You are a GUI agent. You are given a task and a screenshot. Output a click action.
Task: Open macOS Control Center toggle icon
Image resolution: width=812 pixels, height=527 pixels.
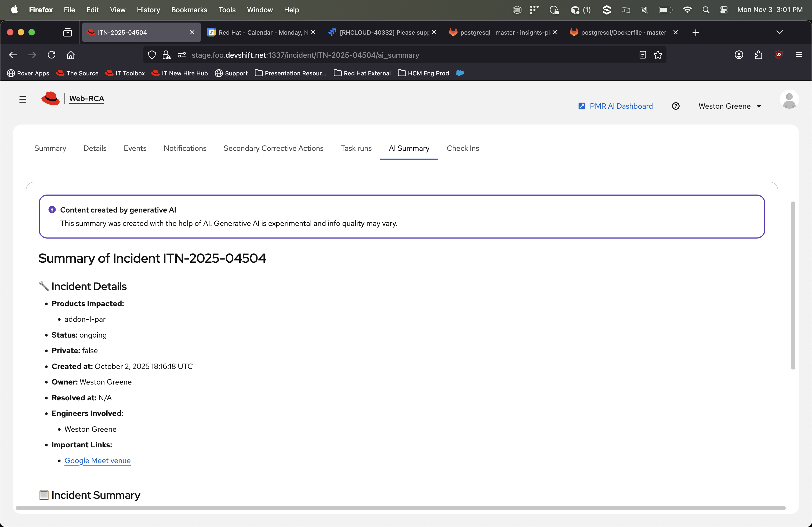click(724, 10)
